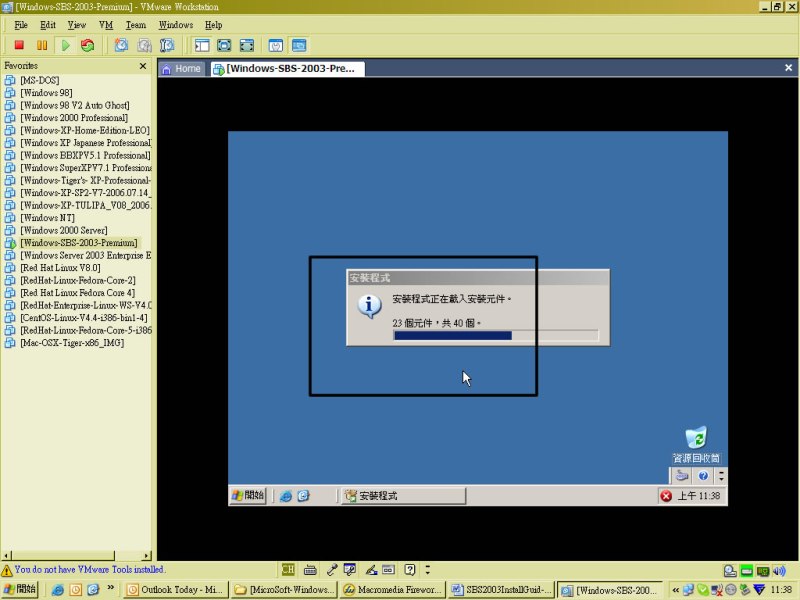Close the current VM tab
Viewport: 800px width, 600px height.
click(x=788, y=67)
